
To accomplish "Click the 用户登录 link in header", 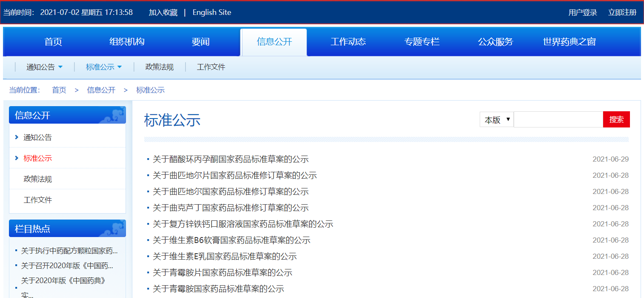I will [583, 12].
